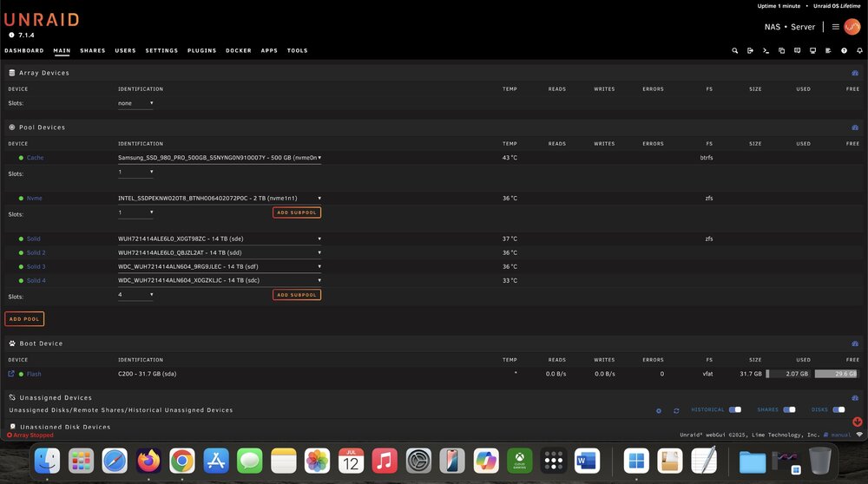Click the Pool Devices section lock icon
Screen dimensions: 868x484
tap(855, 128)
